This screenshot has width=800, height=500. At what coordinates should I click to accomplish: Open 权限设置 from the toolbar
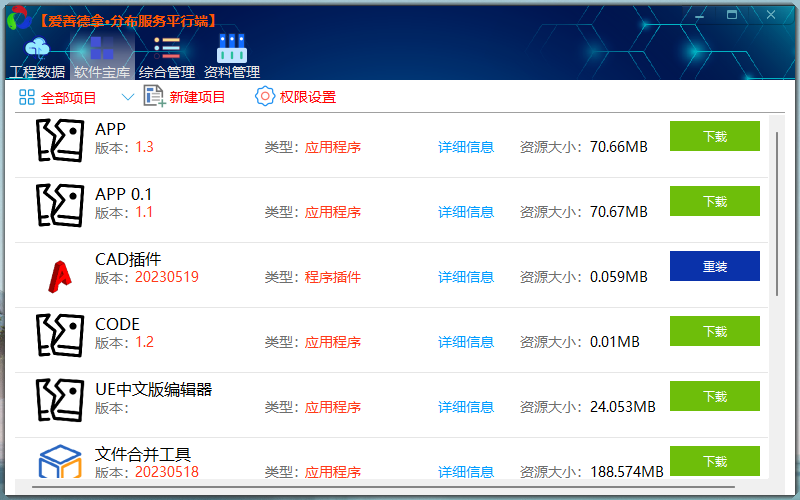(x=307, y=97)
